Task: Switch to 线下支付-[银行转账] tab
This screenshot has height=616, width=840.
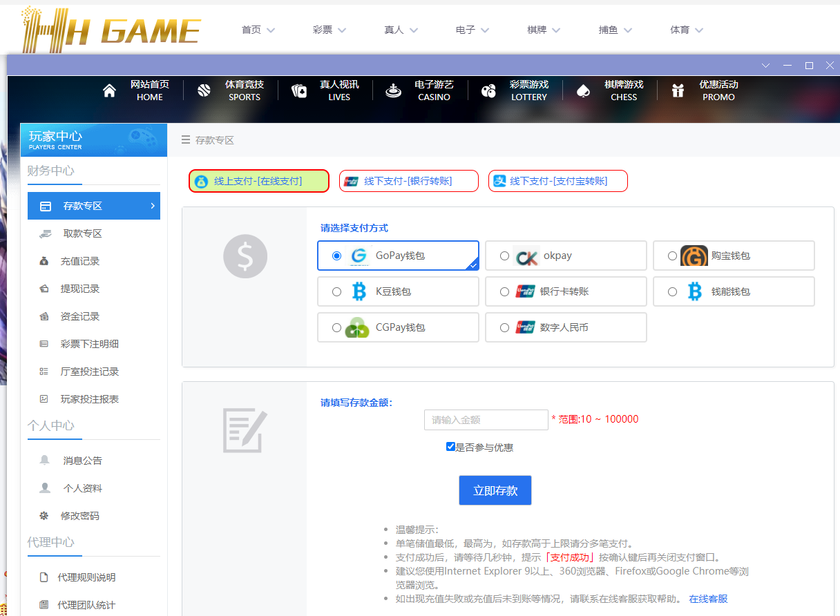Action: coord(408,181)
